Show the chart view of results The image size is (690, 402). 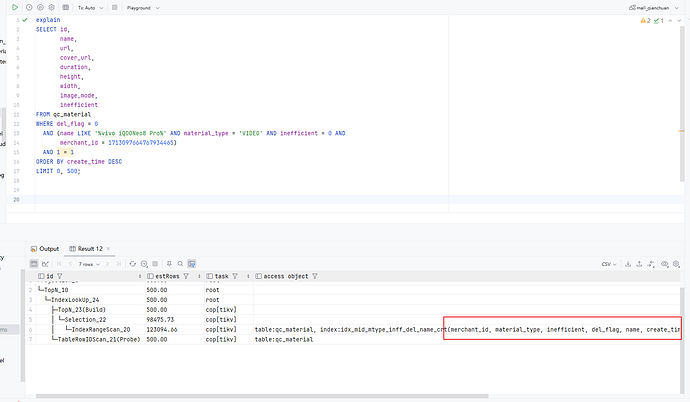pyautogui.click(x=45, y=264)
